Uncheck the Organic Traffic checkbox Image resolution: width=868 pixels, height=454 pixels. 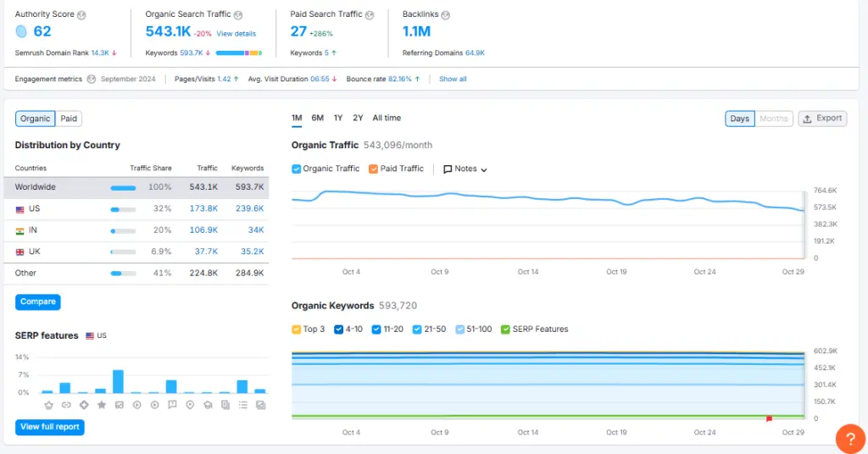click(297, 169)
